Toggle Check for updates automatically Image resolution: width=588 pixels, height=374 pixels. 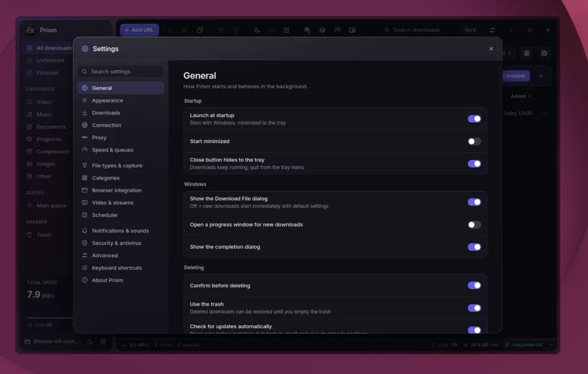[x=474, y=330]
